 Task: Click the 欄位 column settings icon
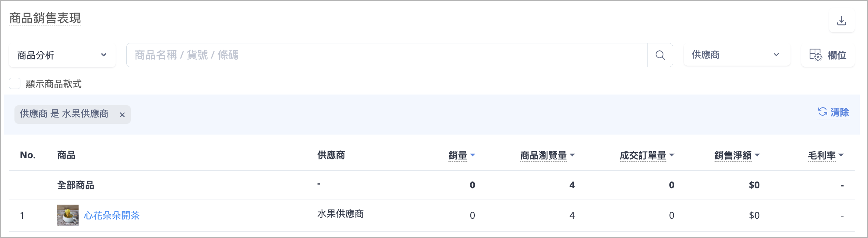tap(815, 55)
